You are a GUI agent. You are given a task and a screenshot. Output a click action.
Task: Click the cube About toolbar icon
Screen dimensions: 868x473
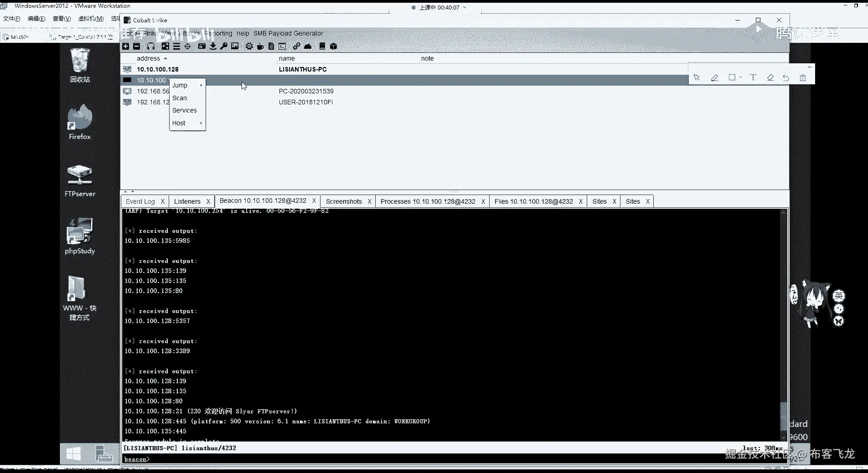click(x=333, y=46)
